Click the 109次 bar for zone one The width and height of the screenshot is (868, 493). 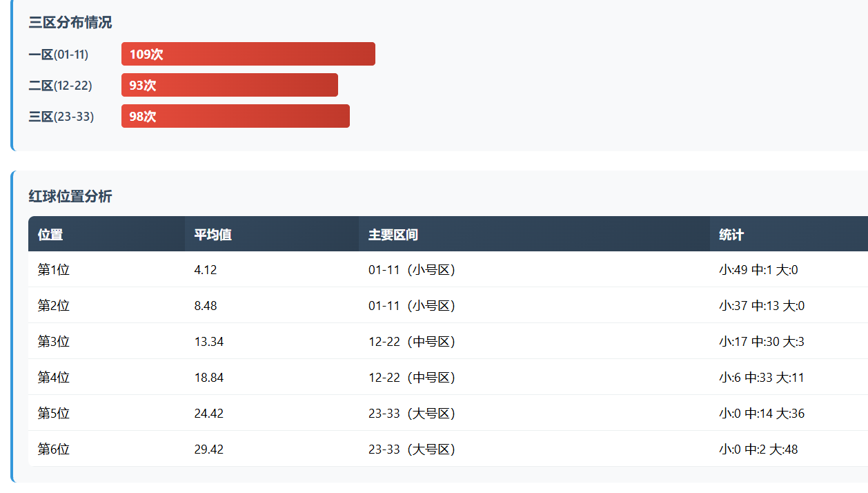tap(248, 54)
